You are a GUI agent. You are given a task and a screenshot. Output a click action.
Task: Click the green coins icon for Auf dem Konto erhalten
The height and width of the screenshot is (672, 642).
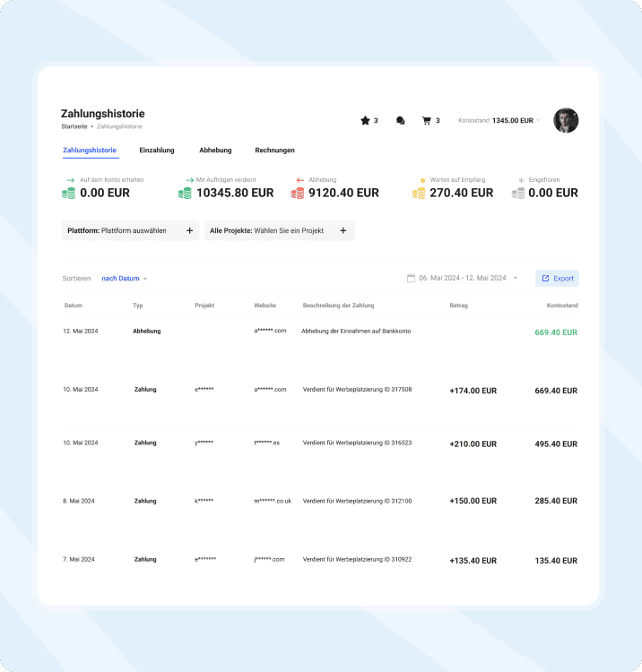pos(69,194)
